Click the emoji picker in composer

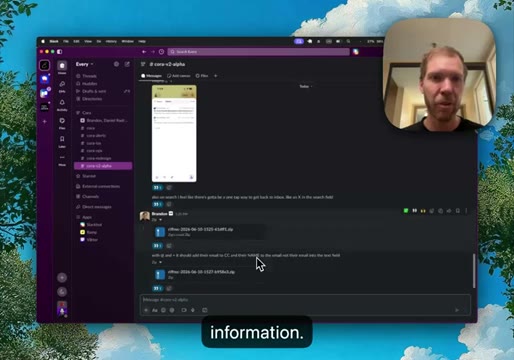point(163,310)
